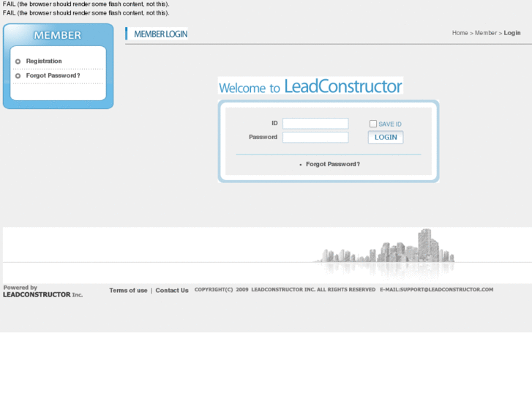The width and height of the screenshot is (532, 399).
Task: Go to Member in the breadcrumb
Action: coord(486,33)
